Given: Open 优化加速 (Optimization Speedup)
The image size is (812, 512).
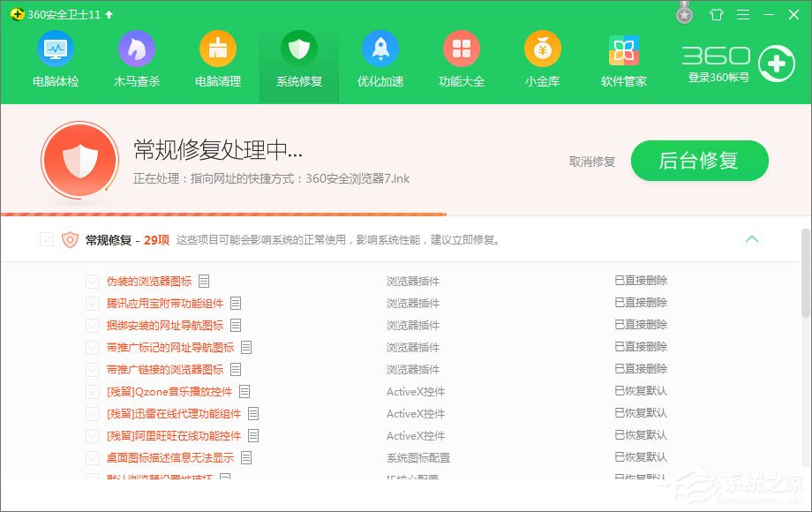Looking at the screenshot, I should pyautogui.click(x=380, y=59).
